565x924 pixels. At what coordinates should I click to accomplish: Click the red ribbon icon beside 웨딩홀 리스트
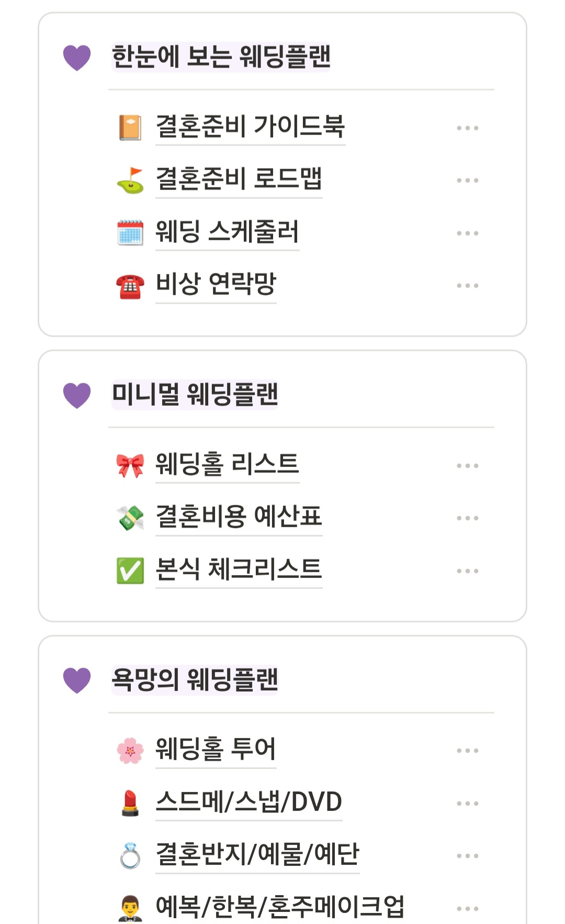tap(130, 465)
